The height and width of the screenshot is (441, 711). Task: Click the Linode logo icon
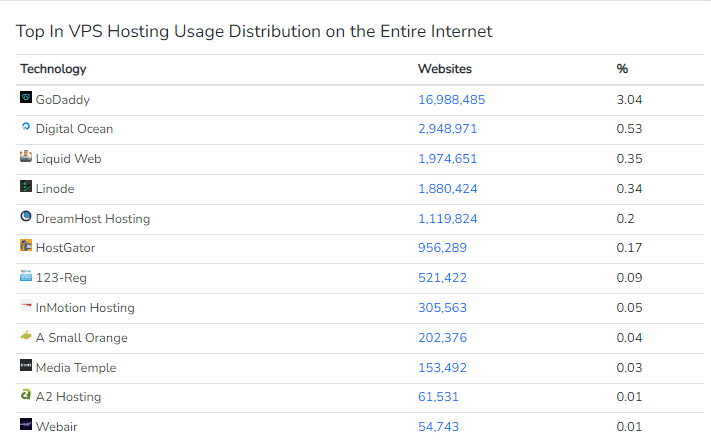pyautogui.click(x=26, y=186)
